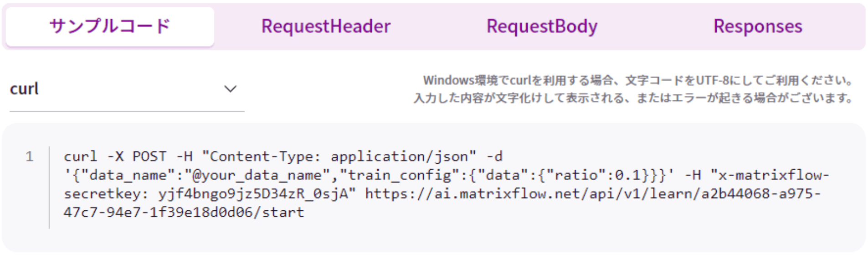Open the RequestHeader tab
Screen dimensions: 868x255
[x=326, y=26]
